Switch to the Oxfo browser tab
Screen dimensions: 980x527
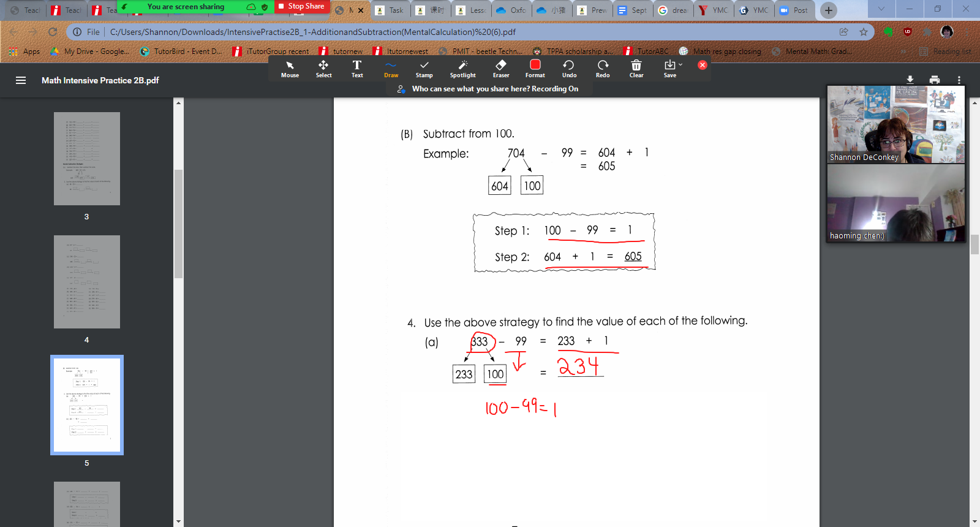tap(511, 10)
